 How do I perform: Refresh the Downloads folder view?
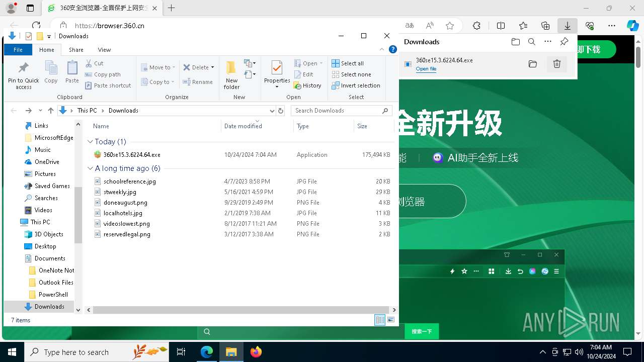coord(281,111)
